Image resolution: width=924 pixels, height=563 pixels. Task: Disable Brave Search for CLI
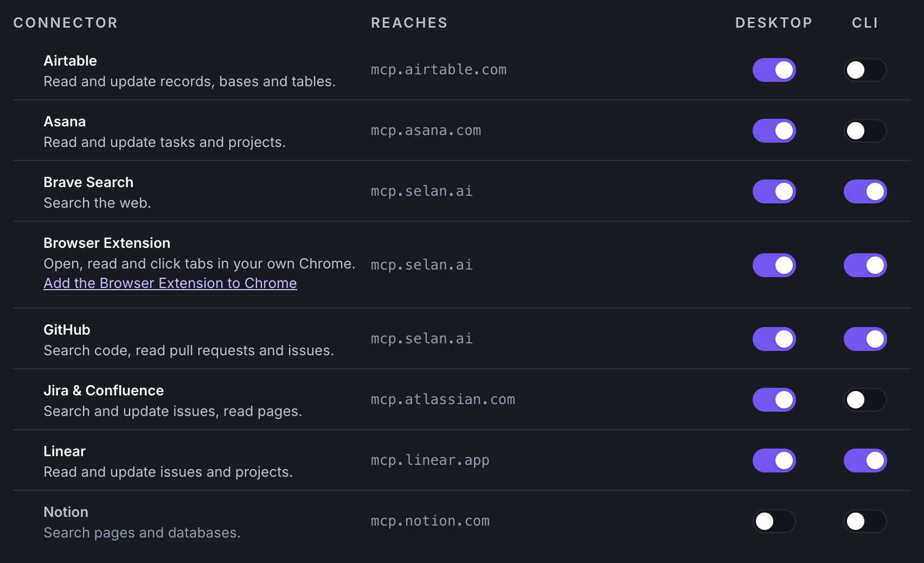(865, 191)
